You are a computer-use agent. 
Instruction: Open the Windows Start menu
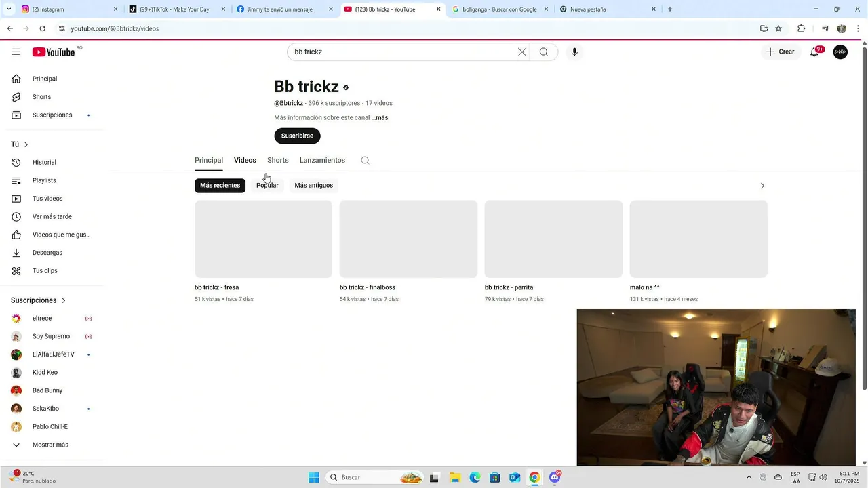click(314, 477)
